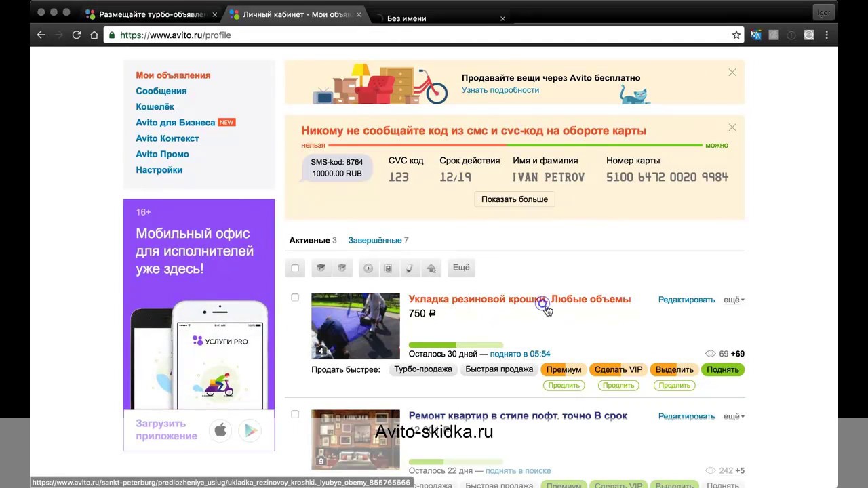Expand 'ещё' dropdown for Укладка резиновой крошки
This screenshot has width=868, height=488.
pos(734,300)
